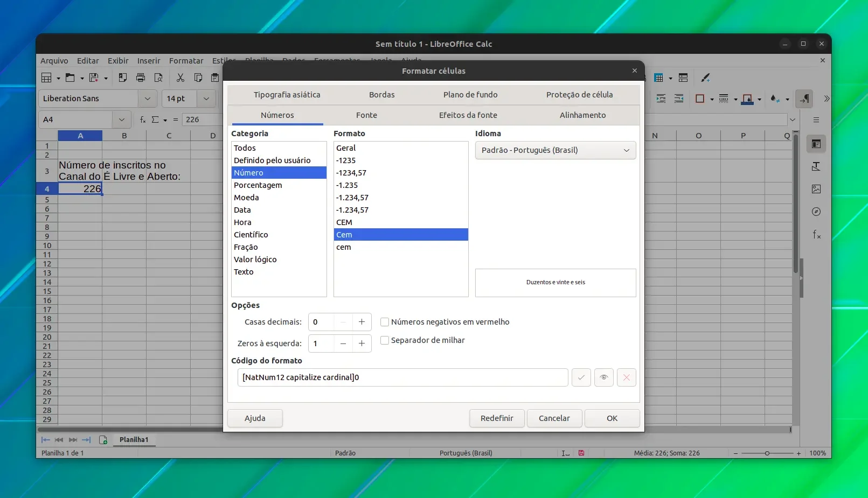The width and height of the screenshot is (868, 498).
Task: Click the format code green checkmark icon
Action: click(581, 377)
